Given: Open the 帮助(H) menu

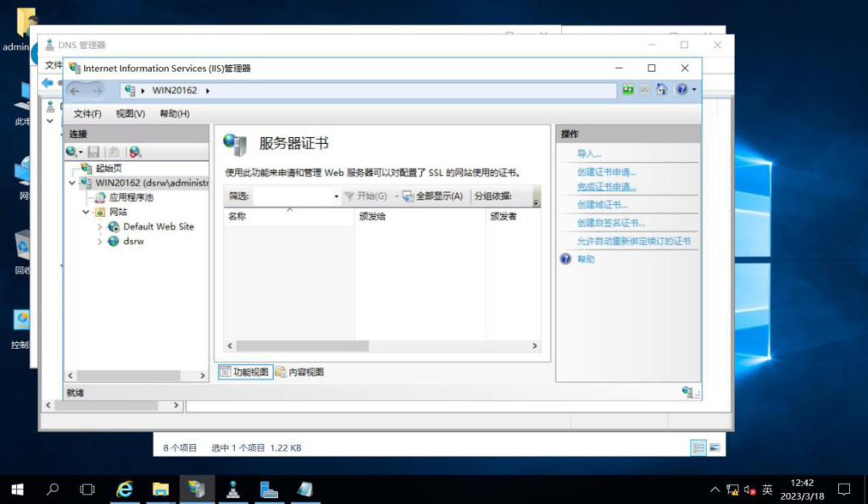Looking at the screenshot, I should click(x=175, y=114).
